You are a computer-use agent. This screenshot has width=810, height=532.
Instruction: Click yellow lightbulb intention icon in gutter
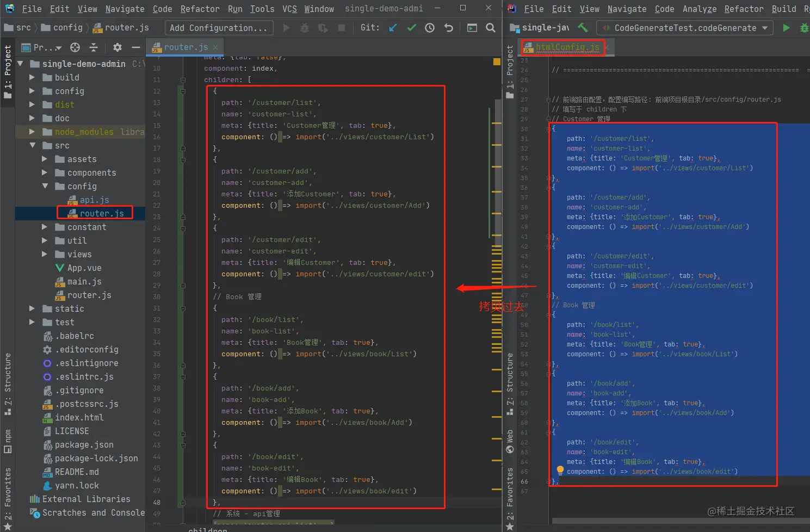click(x=560, y=470)
